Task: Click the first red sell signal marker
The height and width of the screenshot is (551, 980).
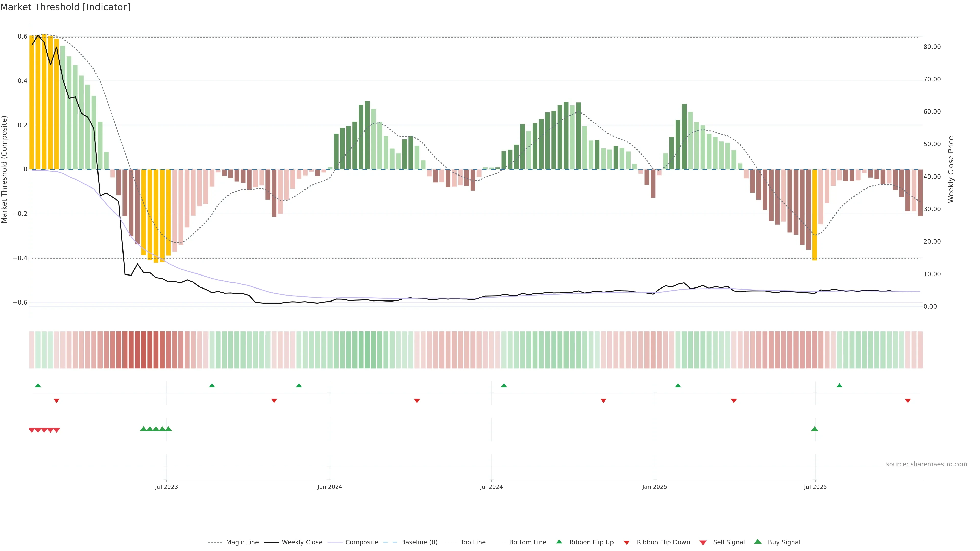Action: (32, 430)
